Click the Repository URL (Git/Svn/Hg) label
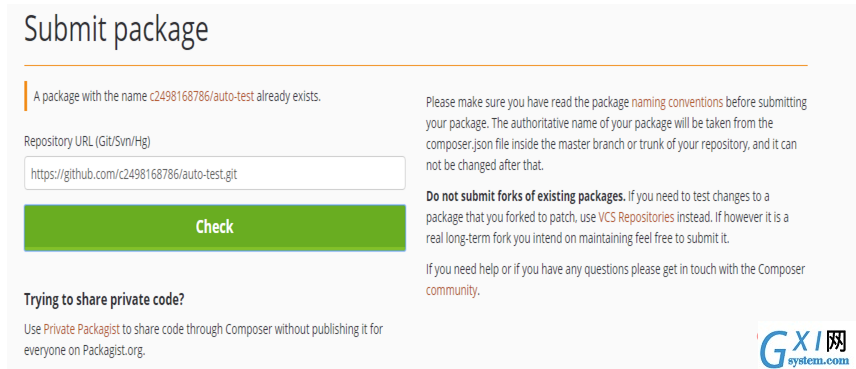Screen dimensions: 856x369 coord(87,141)
